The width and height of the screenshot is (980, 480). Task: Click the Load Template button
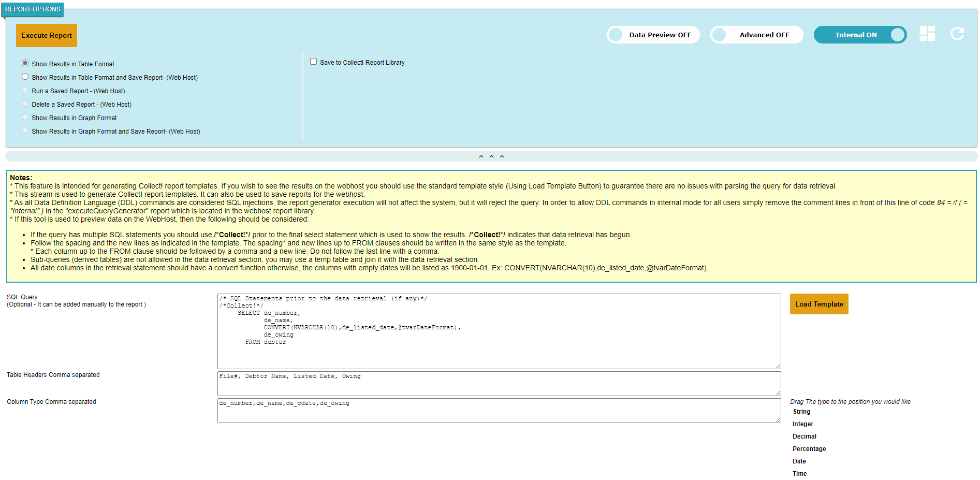pyautogui.click(x=818, y=304)
